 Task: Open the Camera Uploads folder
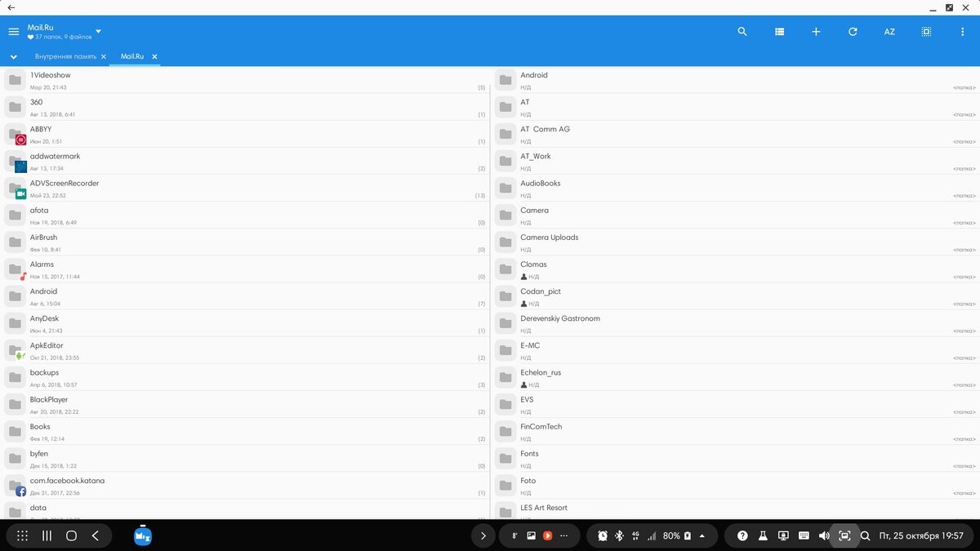[735, 242]
